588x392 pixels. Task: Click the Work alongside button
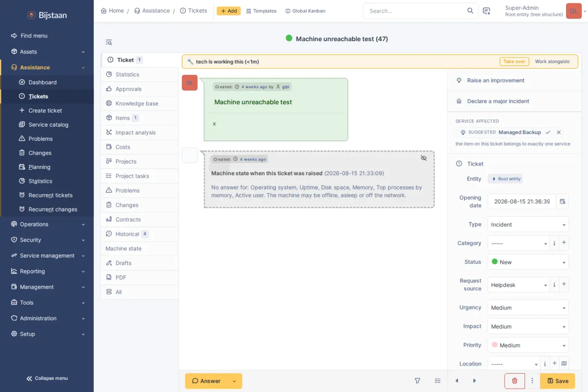click(552, 61)
